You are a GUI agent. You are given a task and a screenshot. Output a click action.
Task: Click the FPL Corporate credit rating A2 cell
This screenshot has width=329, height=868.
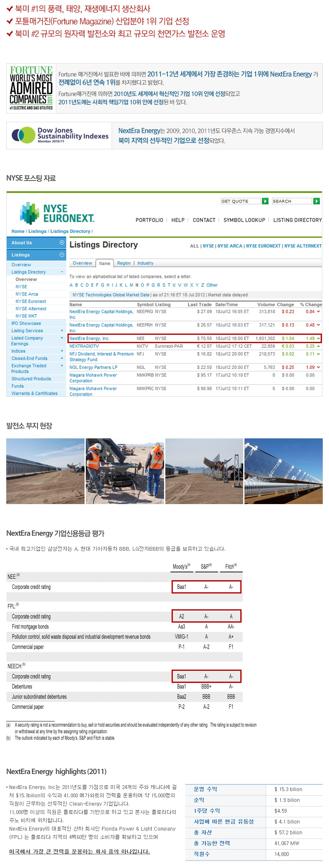point(182,616)
